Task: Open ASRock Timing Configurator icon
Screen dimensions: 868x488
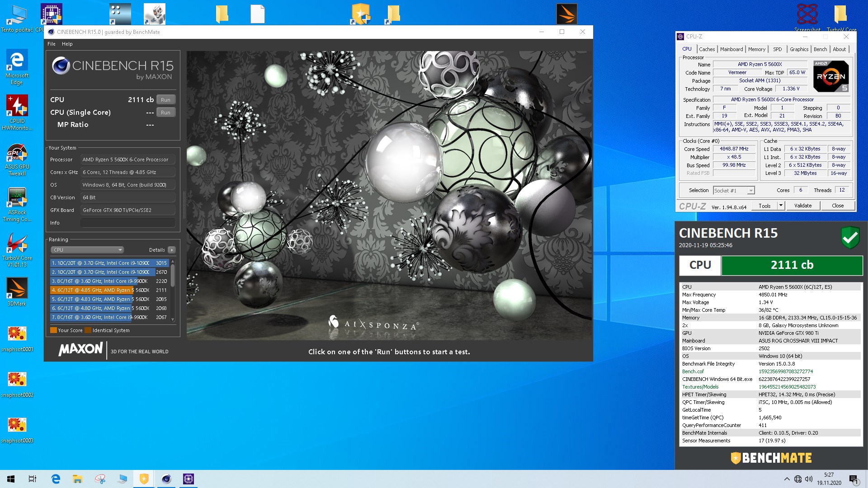Action: point(17,205)
